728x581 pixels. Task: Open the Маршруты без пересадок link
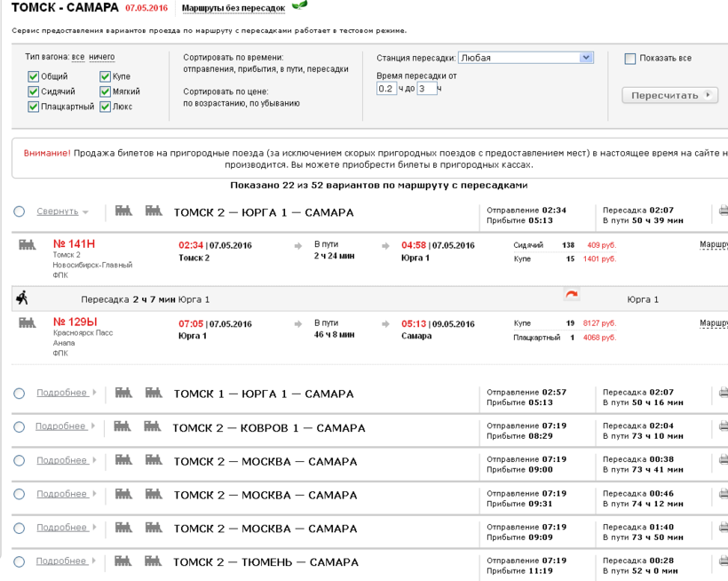233,8
